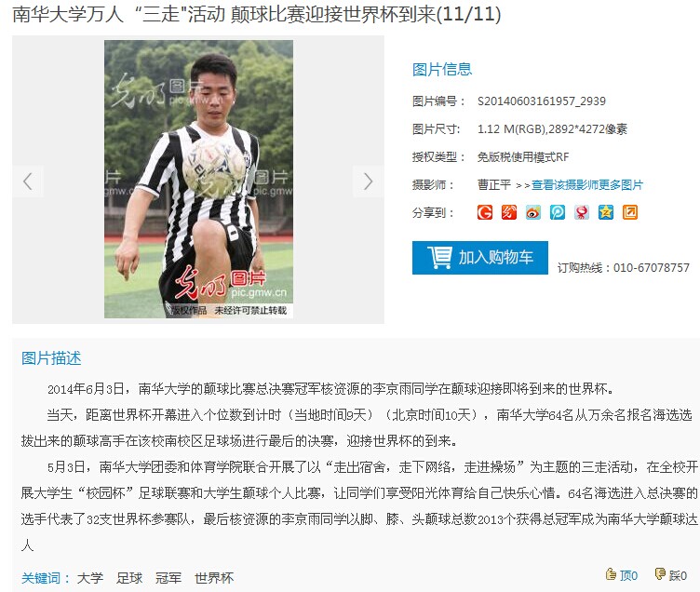Share to the red G icon service
Image resolution: width=700 pixels, height=592 pixels.
[x=485, y=212]
